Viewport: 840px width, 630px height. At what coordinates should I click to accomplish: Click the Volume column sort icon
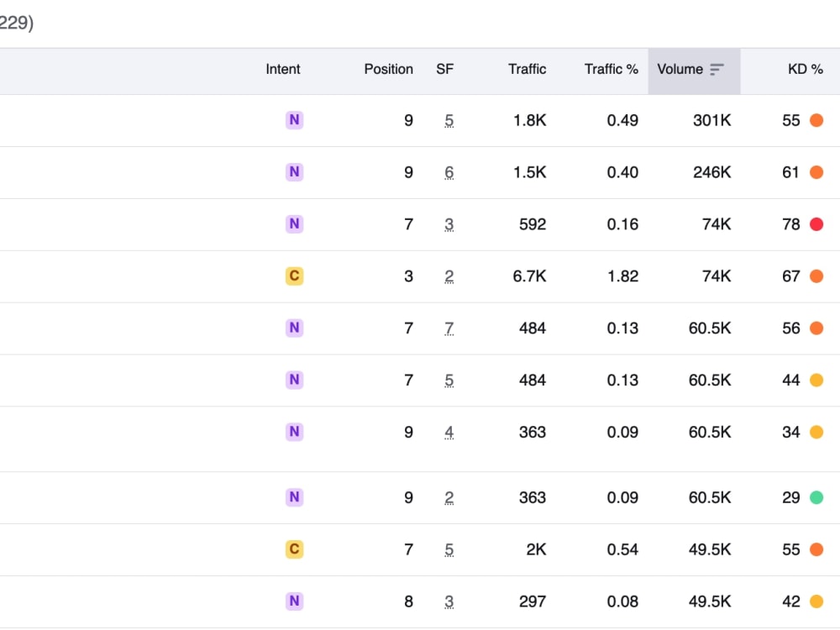tap(717, 70)
